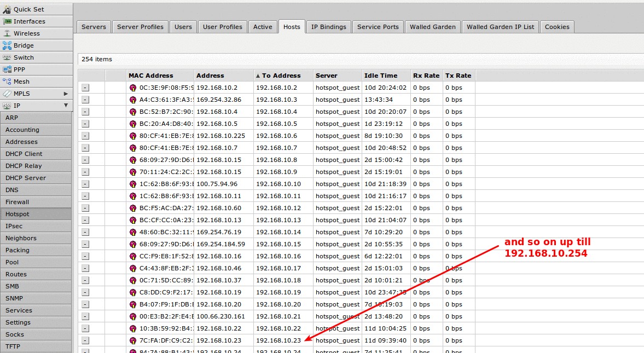Switch to the Walled Garden tab
This screenshot has height=353, width=644.
click(x=432, y=27)
